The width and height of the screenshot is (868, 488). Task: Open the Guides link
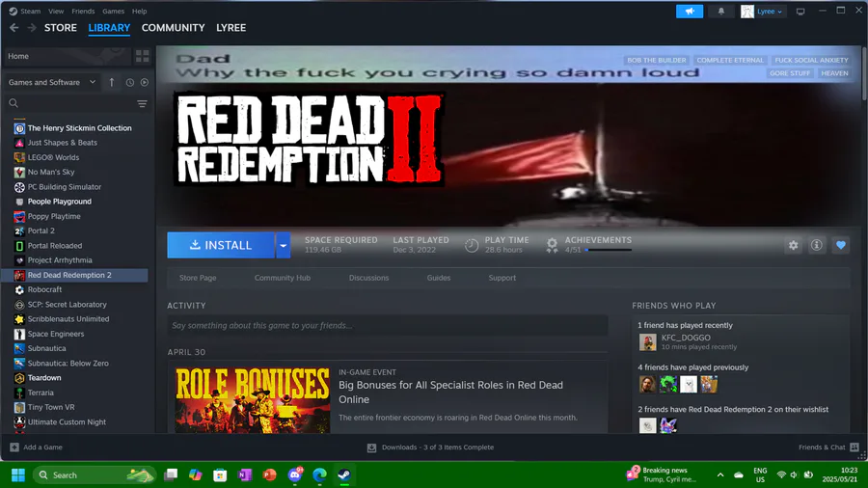439,278
